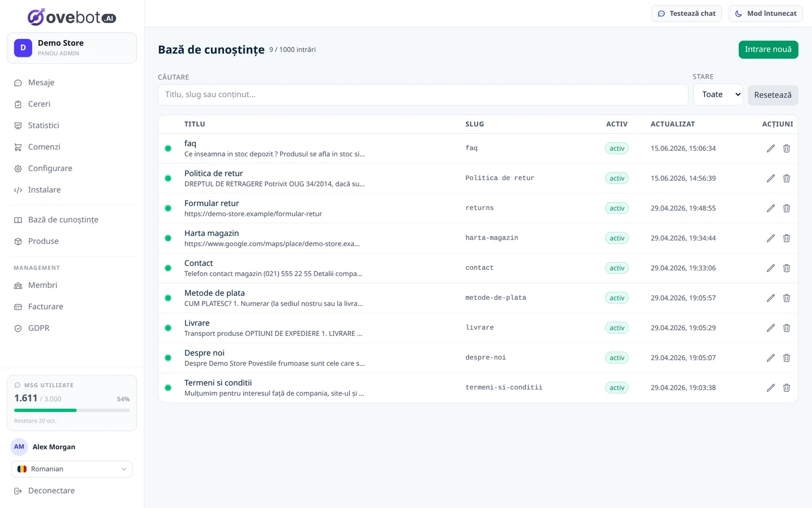
Task: Edit the Despre noi entry
Action: pos(771,358)
